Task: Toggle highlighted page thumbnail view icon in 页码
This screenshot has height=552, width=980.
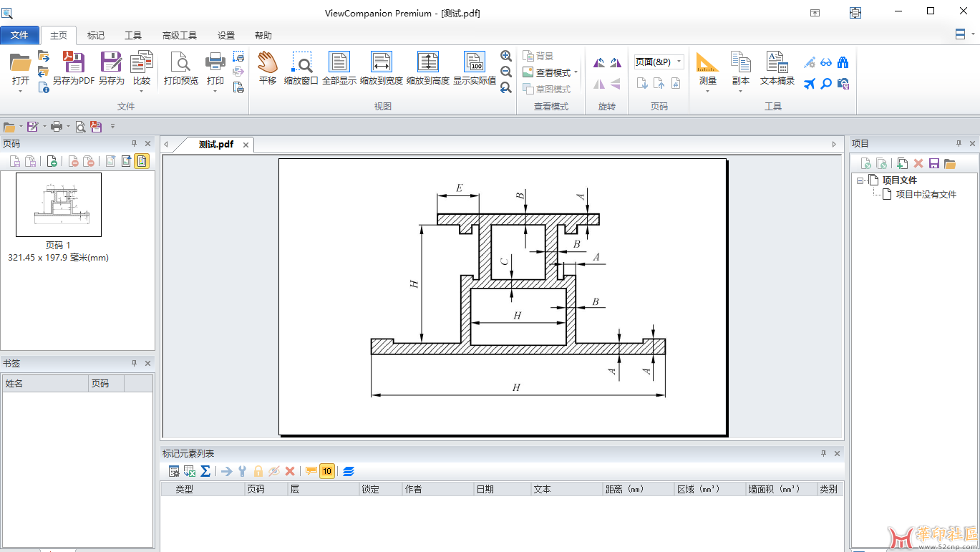Action: point(142,161)
